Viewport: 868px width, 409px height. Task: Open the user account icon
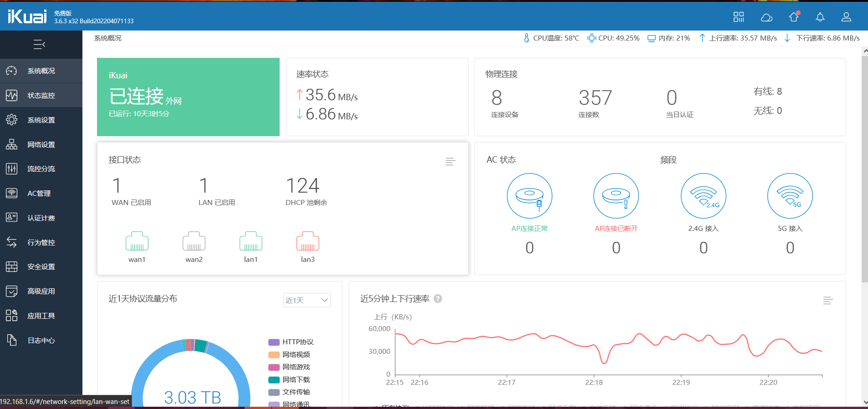846,17
